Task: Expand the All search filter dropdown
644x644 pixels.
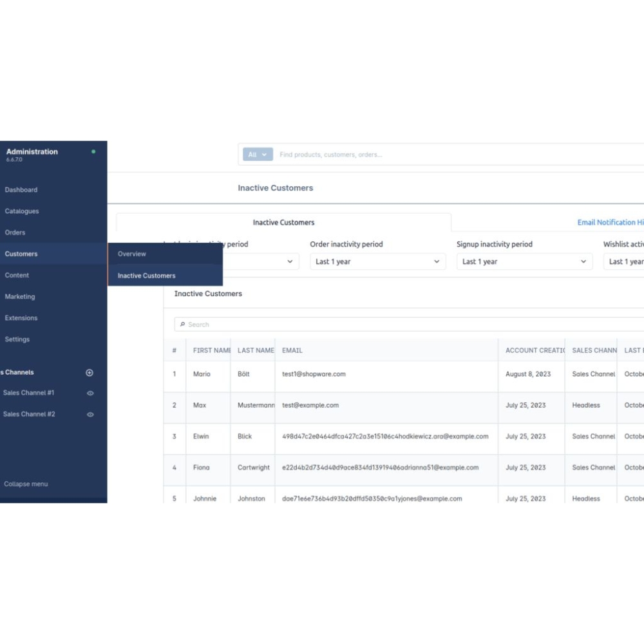Action: click(258, 155)
